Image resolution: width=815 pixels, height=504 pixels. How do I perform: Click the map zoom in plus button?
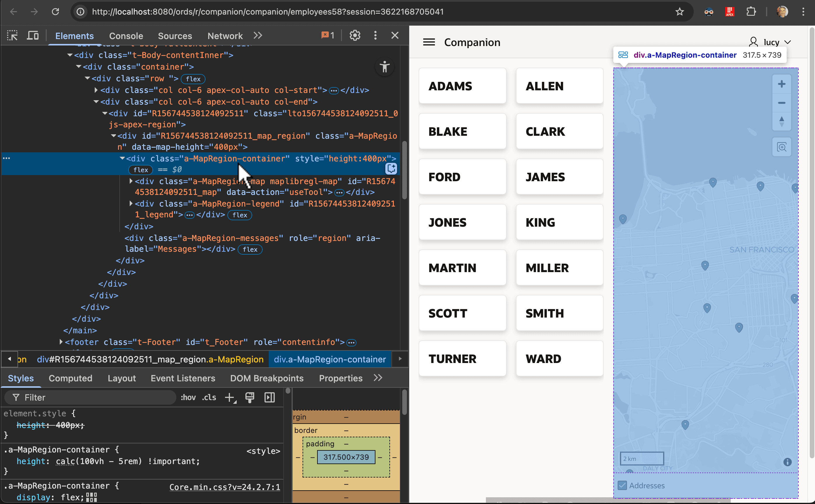(782, 84)
